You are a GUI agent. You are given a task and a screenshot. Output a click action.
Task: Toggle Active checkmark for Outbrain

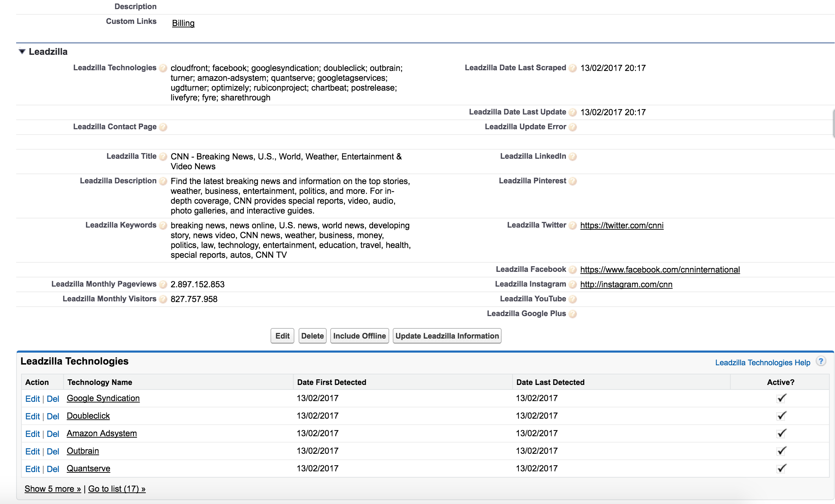point(781,451)
